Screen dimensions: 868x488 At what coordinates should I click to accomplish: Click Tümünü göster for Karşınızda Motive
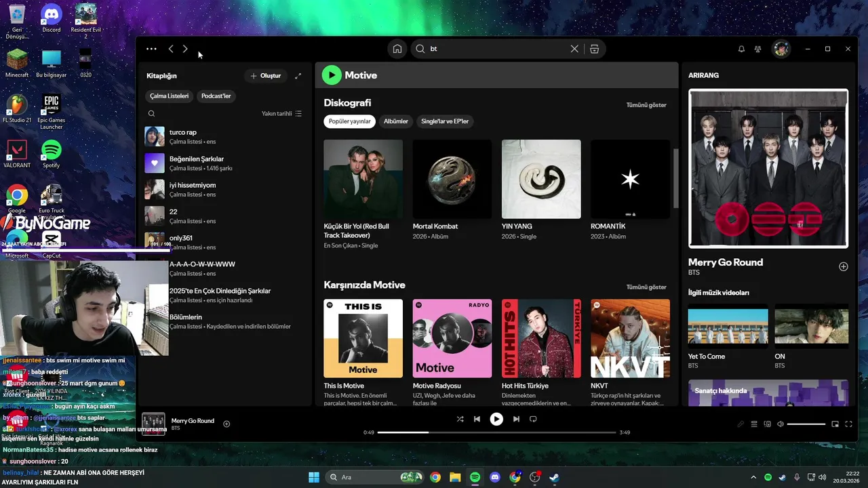[646, 287]
